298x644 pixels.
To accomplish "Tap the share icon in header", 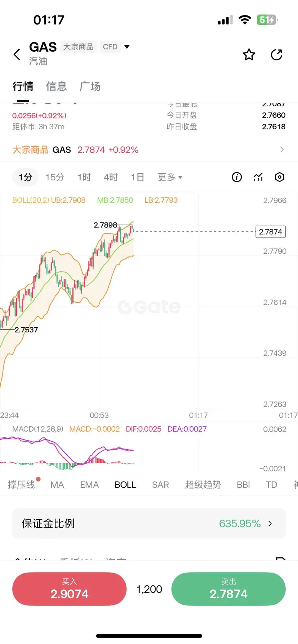I will (x=276, y=55).
